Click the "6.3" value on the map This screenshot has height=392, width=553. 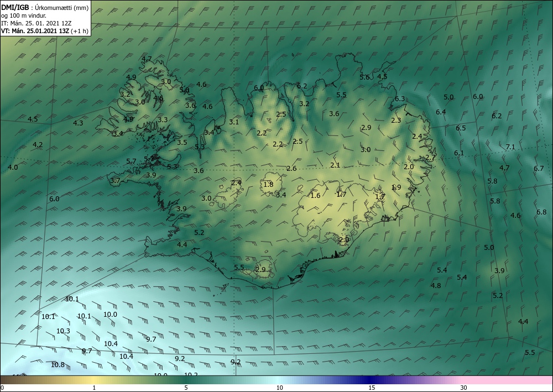point(400,99)
